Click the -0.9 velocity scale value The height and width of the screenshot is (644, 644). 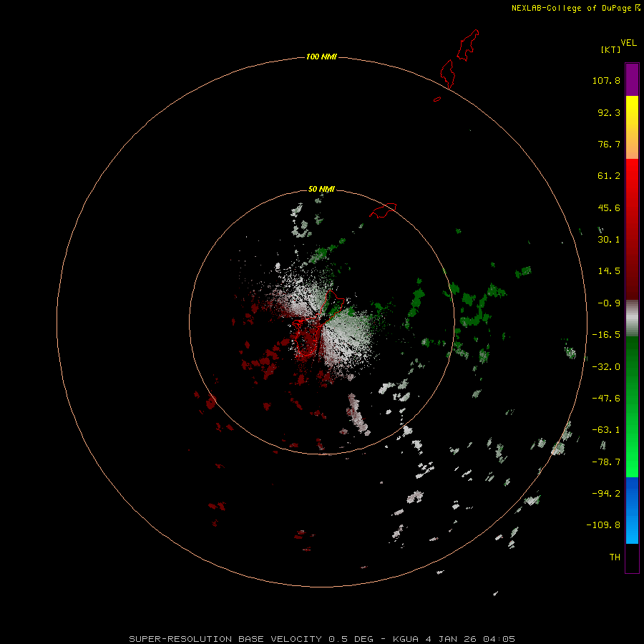(609, 303)
